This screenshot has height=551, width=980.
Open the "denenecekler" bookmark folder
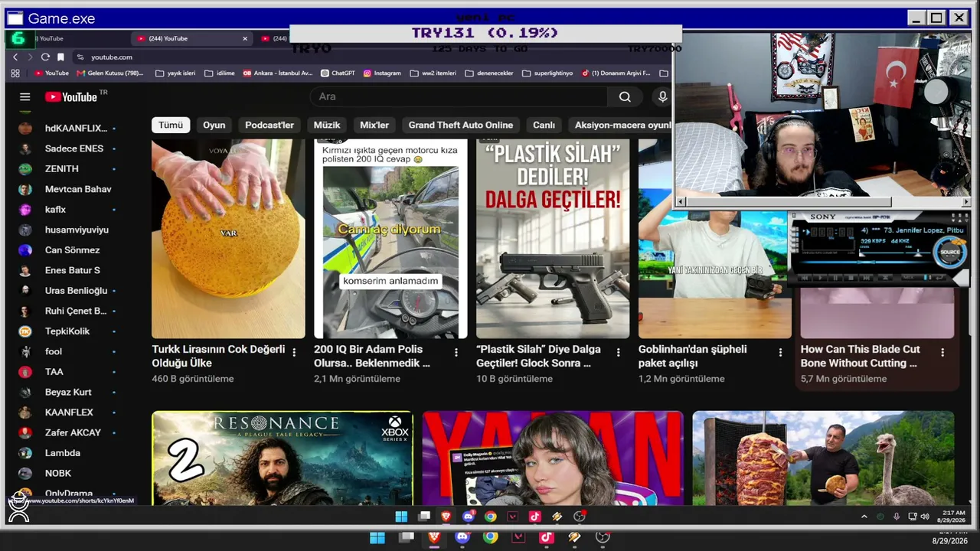[x=489, y=73]
